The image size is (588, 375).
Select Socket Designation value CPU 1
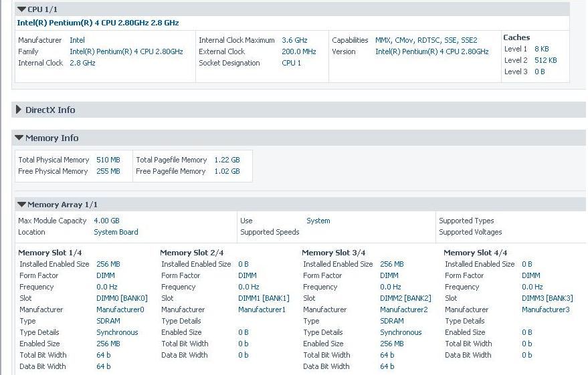(x=291, y=63)
